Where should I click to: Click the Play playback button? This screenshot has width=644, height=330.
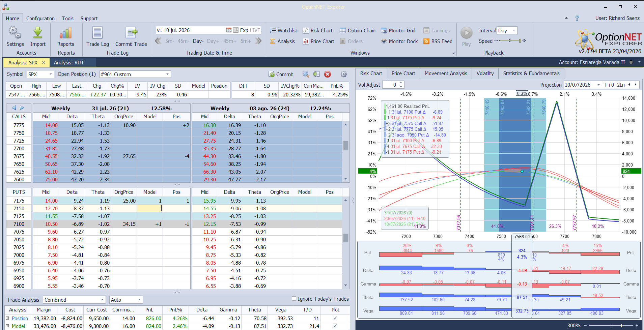467,33
